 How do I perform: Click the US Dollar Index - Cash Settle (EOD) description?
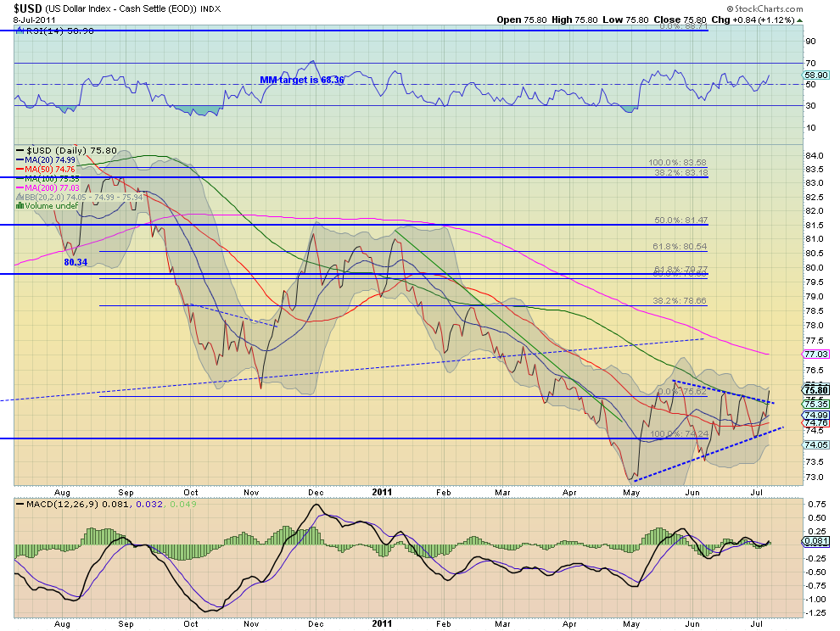point(120,9)
